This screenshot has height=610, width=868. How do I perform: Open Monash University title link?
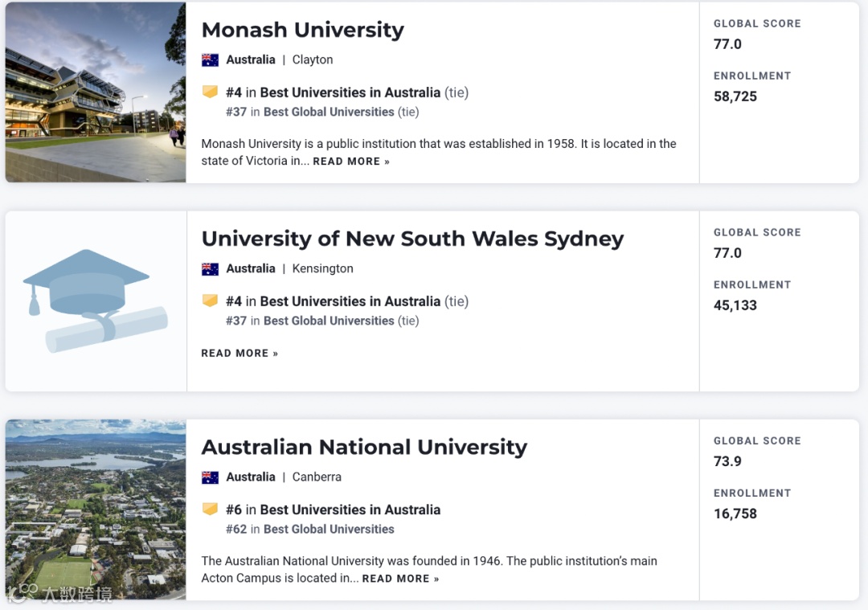coord(302,30)
